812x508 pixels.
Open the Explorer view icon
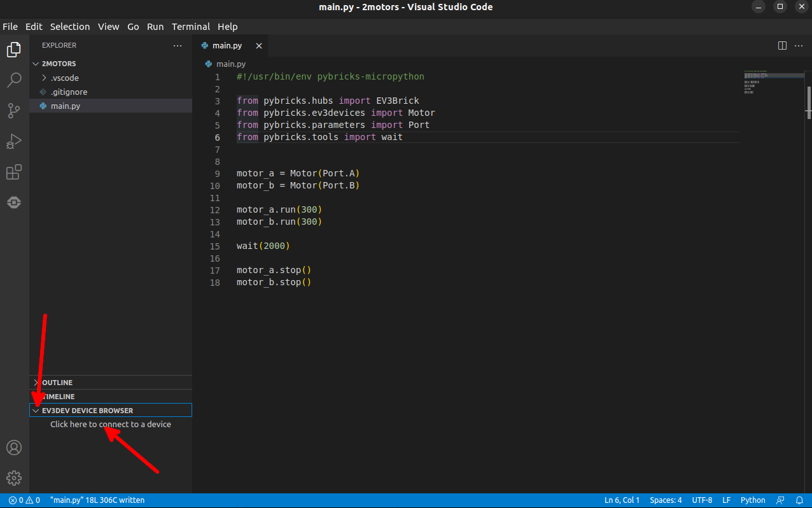(14, 50)
